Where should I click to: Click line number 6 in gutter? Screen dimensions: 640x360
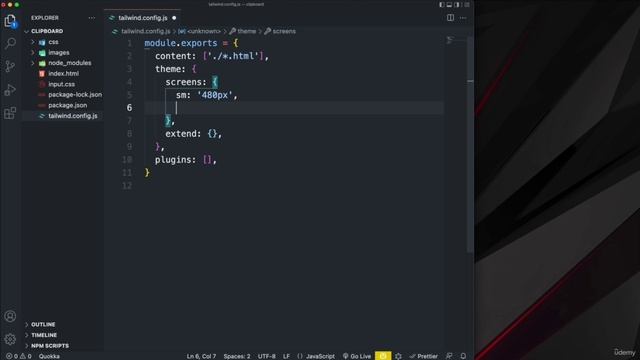(129, 108)
